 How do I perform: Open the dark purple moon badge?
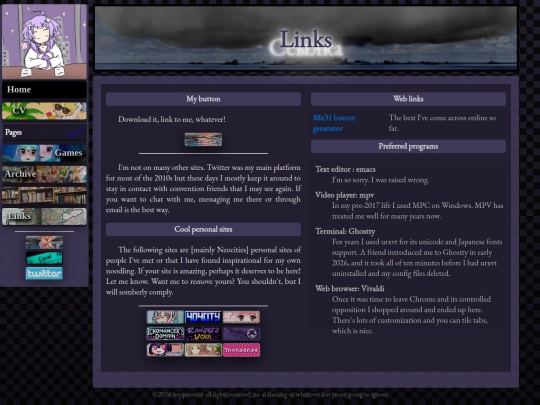[x=241, y=333]
